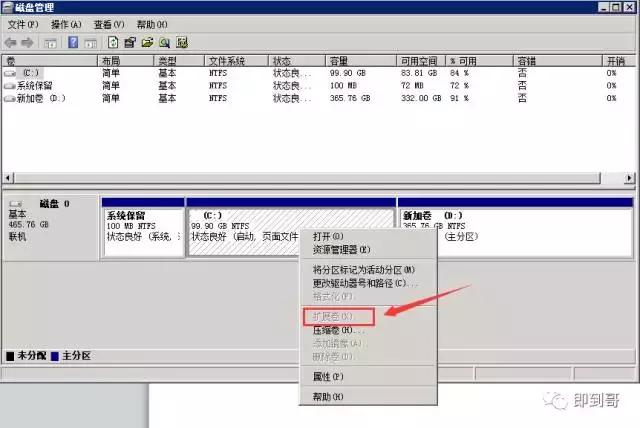Select the 新加卷 (D:) row in the list
This screenshot has width=640, height=428.
pos(318,99)
